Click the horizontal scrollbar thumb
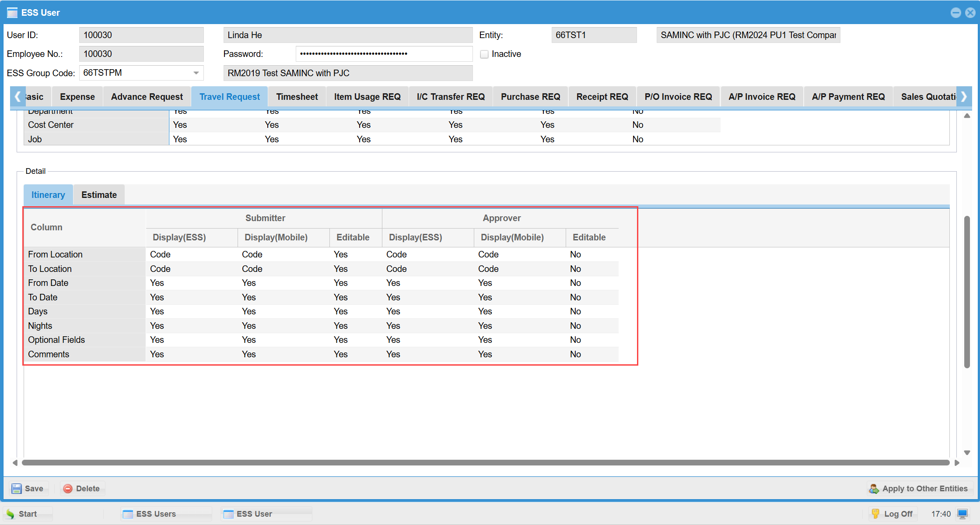Screen dimensions: 980x525 click(486, 463)
